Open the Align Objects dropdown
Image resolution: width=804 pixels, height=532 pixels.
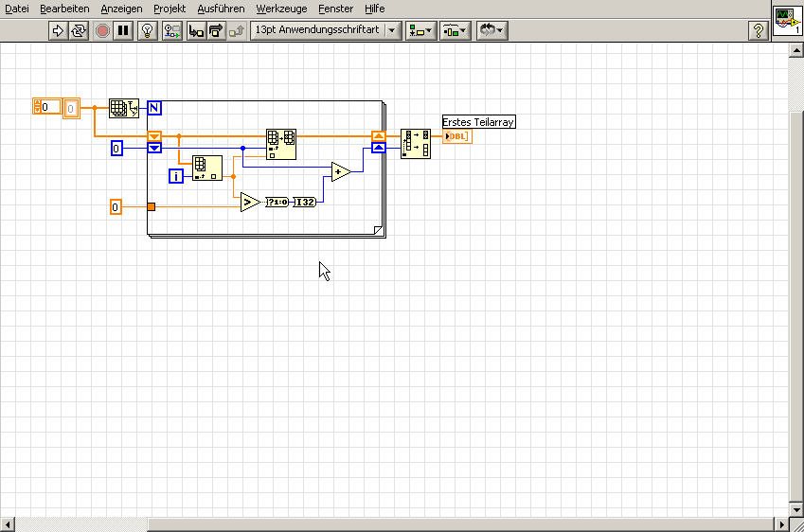click(x=420, y=30)
